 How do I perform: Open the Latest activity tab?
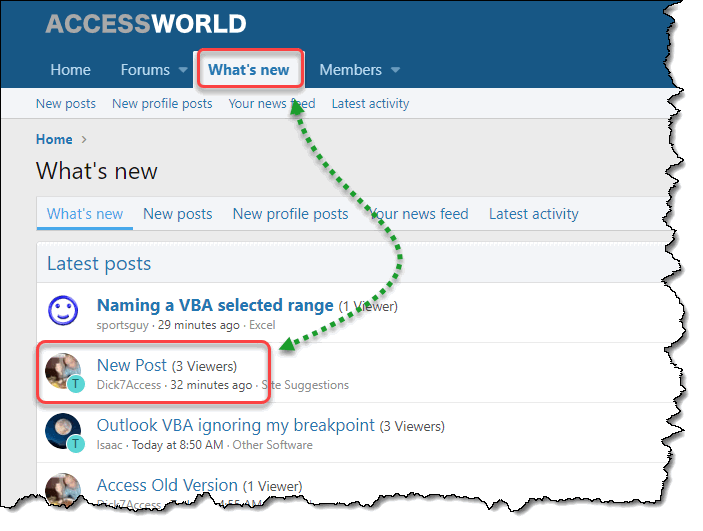coord(534,214)
